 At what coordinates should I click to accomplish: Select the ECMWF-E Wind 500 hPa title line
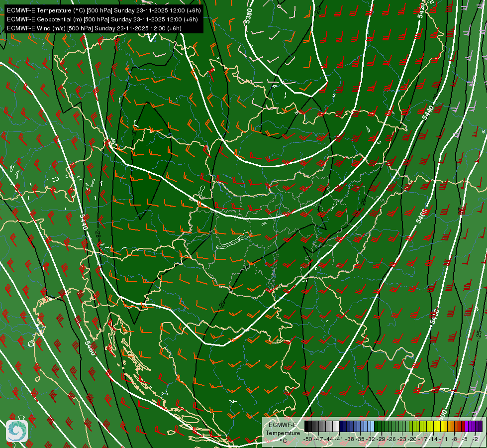coord(94,28)
